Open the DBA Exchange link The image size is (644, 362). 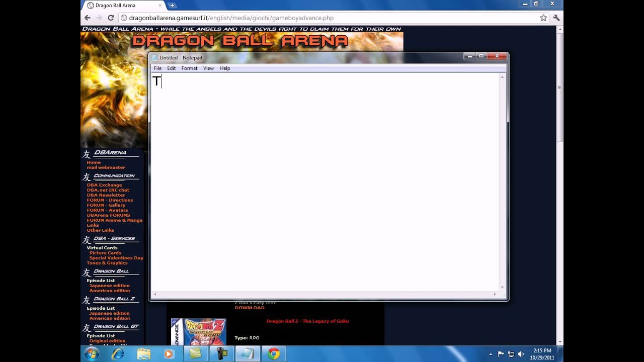[x=104, y=185]
